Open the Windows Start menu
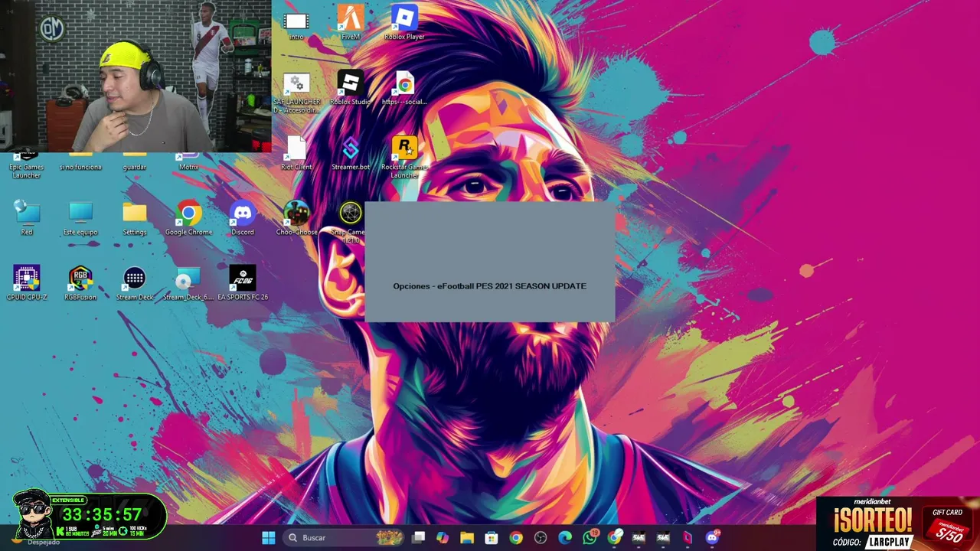 (269, 538)
